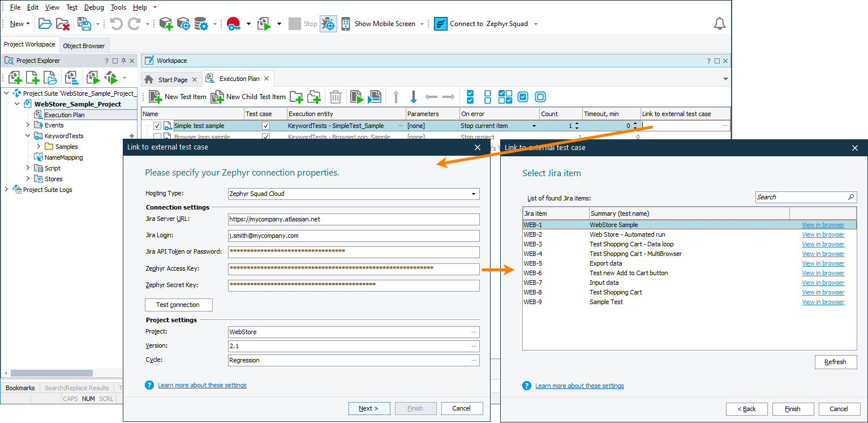The width and height of the screenshot is (868, 423).
Task: Click the Show Mobile Screen phone icon
Action: (346, 24)
